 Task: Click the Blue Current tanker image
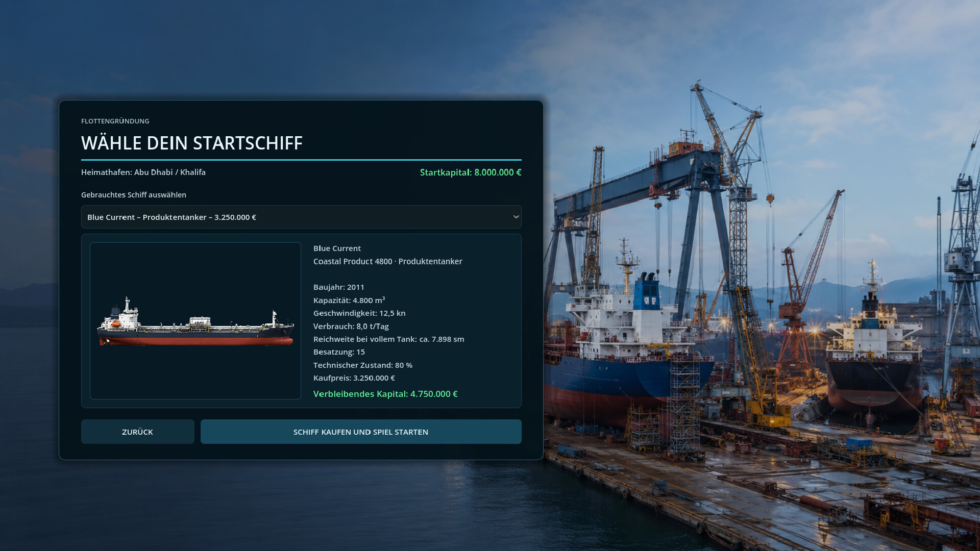pyautogui.click(x=195, y=321)
